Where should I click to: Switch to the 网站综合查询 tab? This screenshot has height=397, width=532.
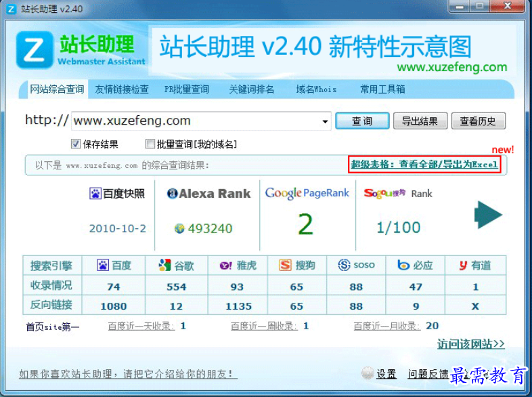(57, 89)
